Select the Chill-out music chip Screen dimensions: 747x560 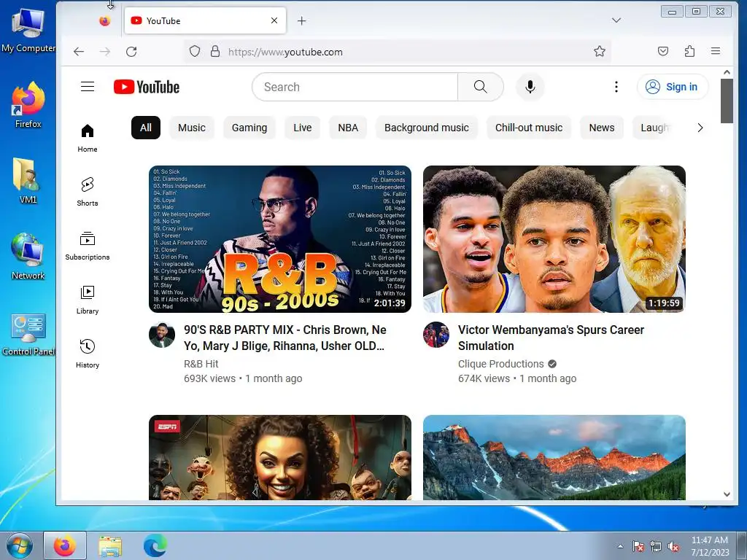tap(529, 128)
